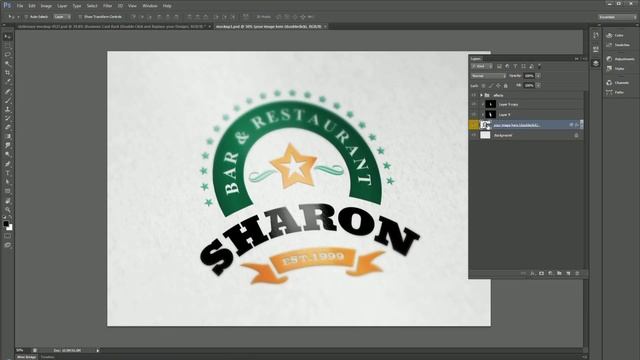Select the Healing Brush tool

click(7, 91)
